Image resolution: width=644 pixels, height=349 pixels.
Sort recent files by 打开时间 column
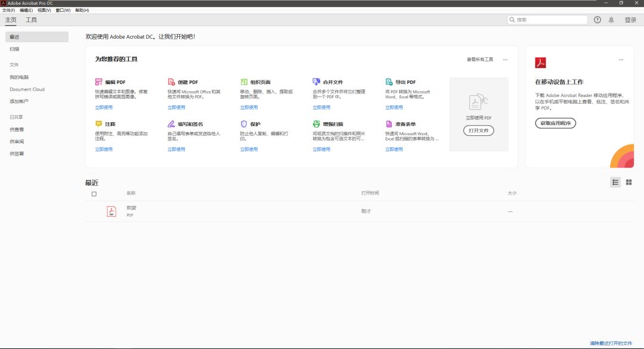370,193
